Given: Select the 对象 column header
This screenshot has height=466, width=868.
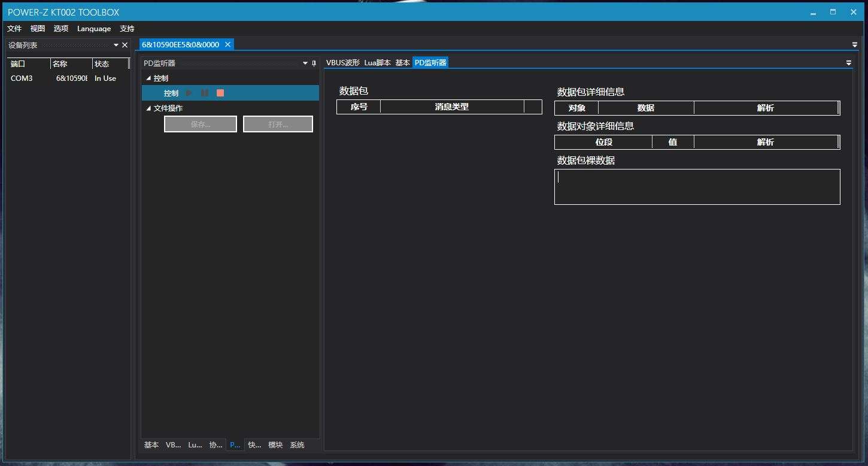Looking at the screenshot, I should coord(576,108).
